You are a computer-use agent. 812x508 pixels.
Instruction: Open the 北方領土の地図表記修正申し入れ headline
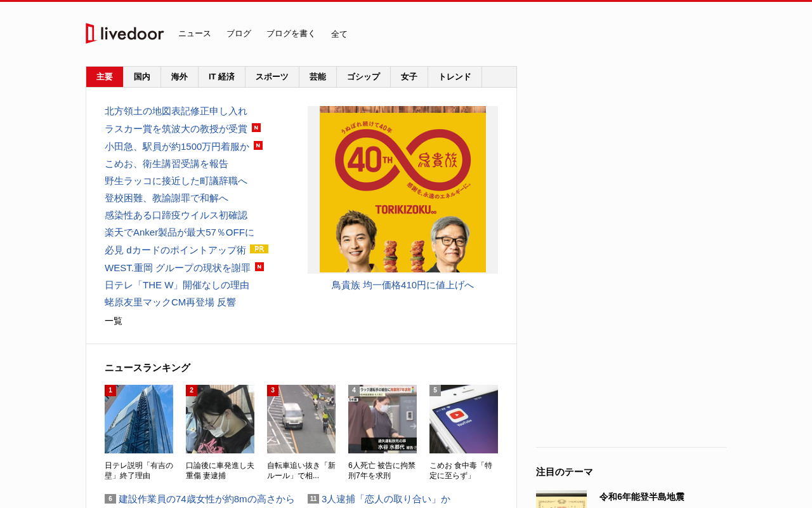(176, 111)
